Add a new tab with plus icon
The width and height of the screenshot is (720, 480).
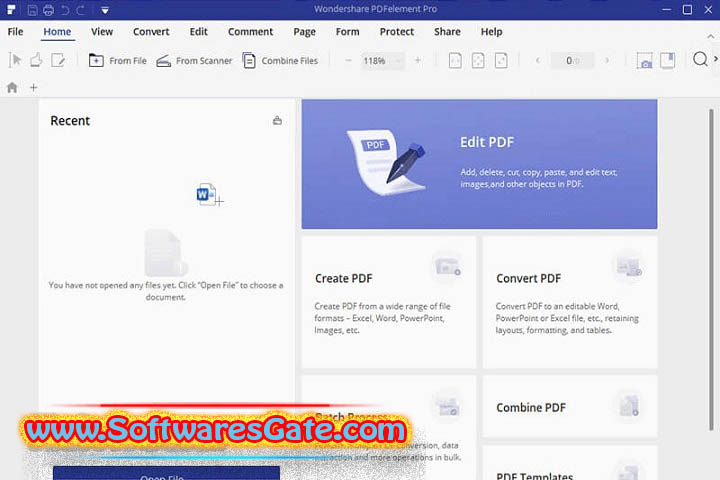(x=34, y=87)
